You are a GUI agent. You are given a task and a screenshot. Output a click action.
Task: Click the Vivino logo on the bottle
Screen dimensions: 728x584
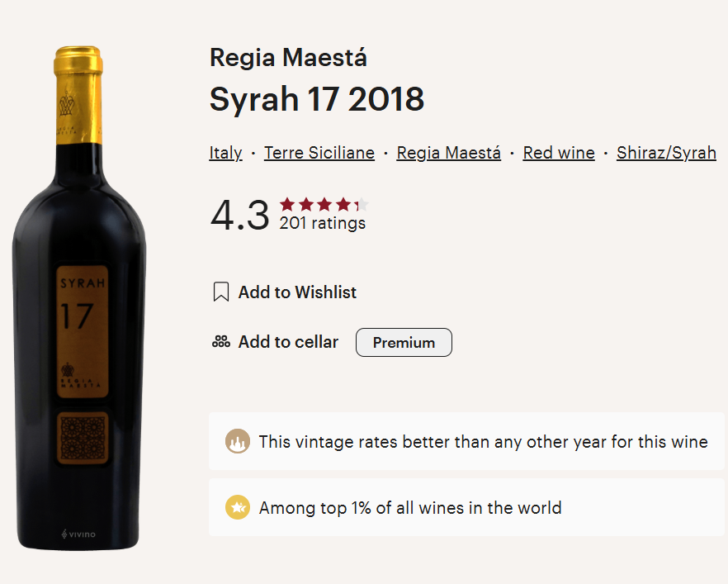pyautogui.click(x=78, y=534)
